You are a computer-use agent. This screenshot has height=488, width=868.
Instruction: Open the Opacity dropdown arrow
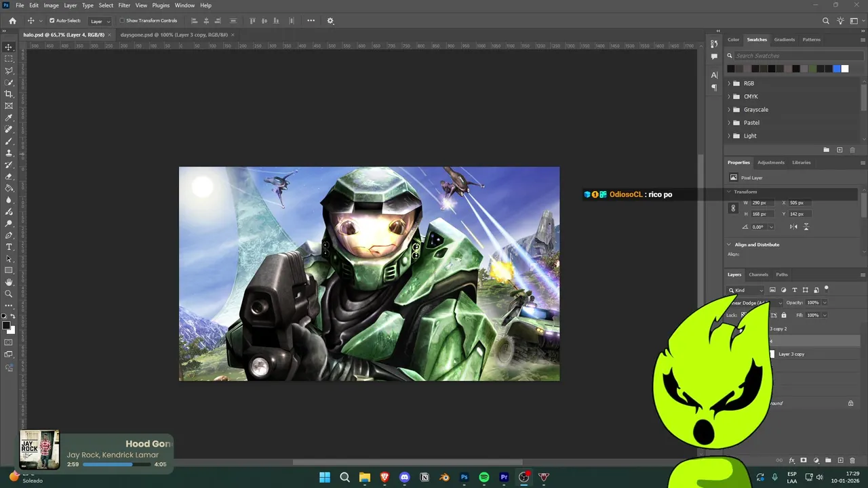coord(825,303)
